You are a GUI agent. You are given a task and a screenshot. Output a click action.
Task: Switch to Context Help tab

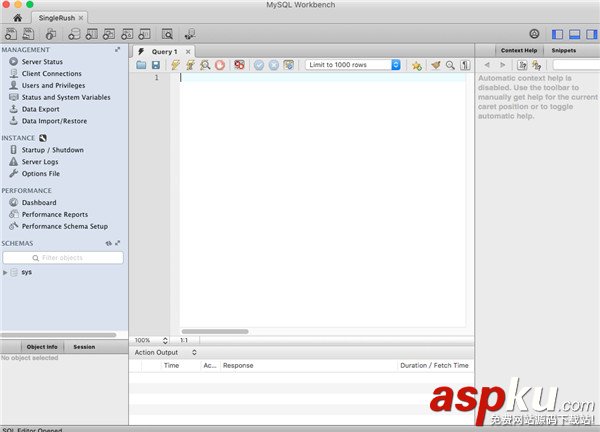tap(519, 51)
